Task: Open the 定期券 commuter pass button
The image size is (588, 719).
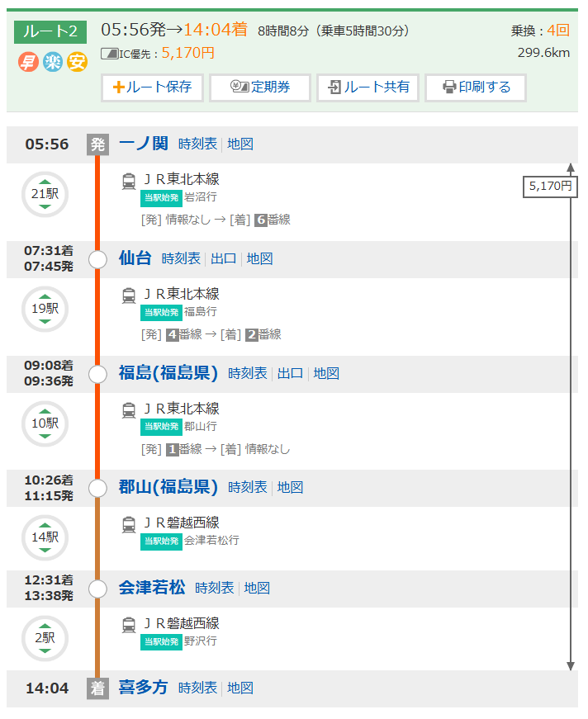Action: tap(260, 88)
